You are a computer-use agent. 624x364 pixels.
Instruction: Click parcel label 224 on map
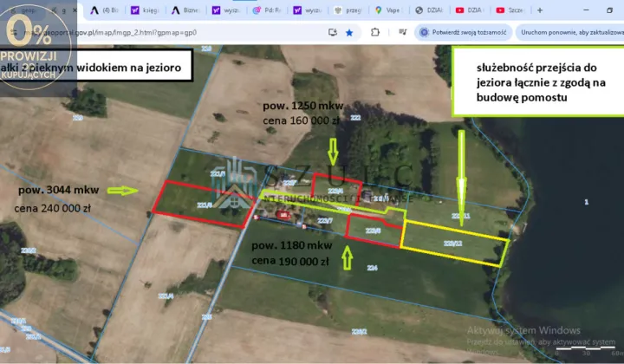tap(372, 268)
